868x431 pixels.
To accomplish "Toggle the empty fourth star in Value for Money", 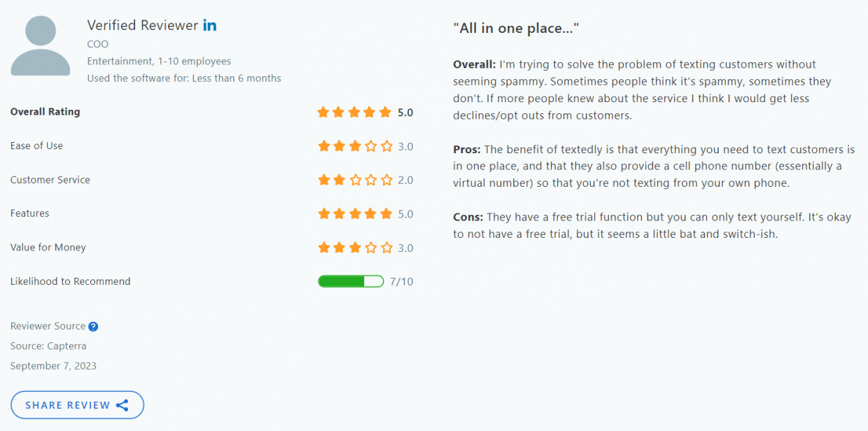I will coord(370,248).
